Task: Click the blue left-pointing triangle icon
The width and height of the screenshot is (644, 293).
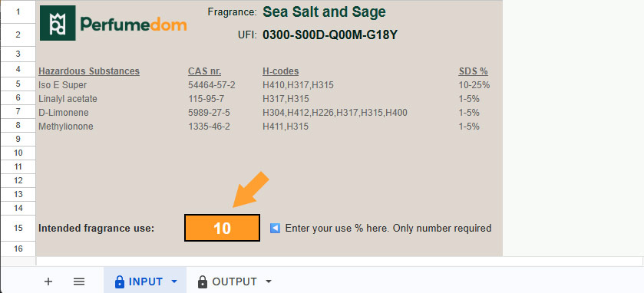Action: (275, 228)
